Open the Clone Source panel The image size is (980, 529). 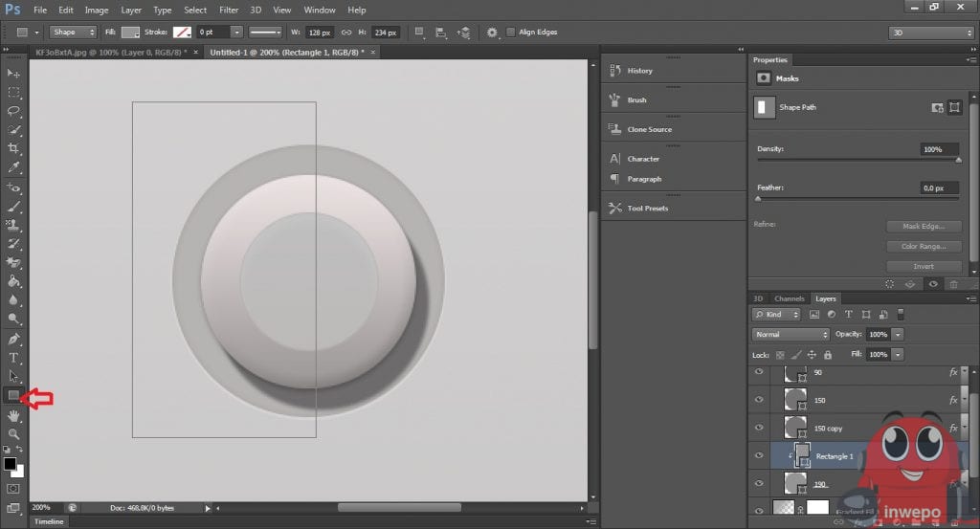pos(649,130)
